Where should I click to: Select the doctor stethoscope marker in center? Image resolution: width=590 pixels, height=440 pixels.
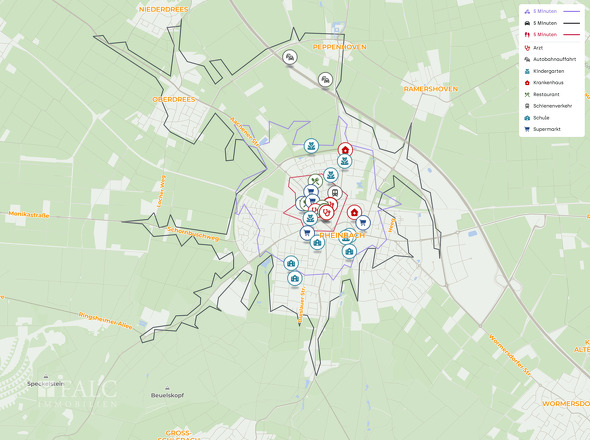tap(327, 213)
